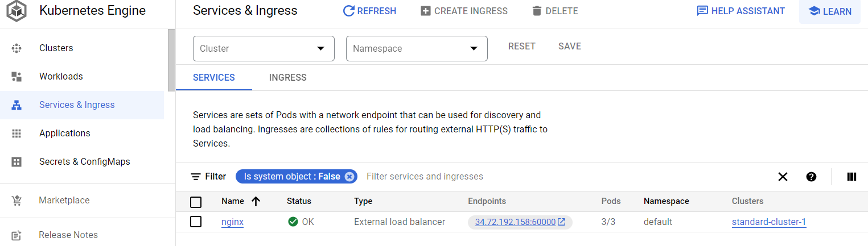Click the Secrets & ConfigMaps icon
868x246 pixels.
click(x=17, y=162)
